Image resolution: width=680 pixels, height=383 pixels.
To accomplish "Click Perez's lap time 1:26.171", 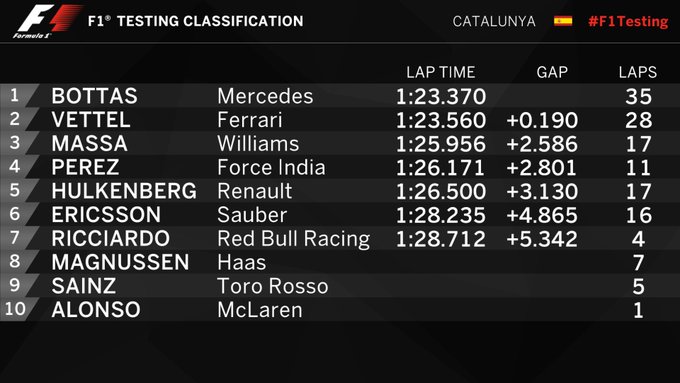I will coord(440,167).
